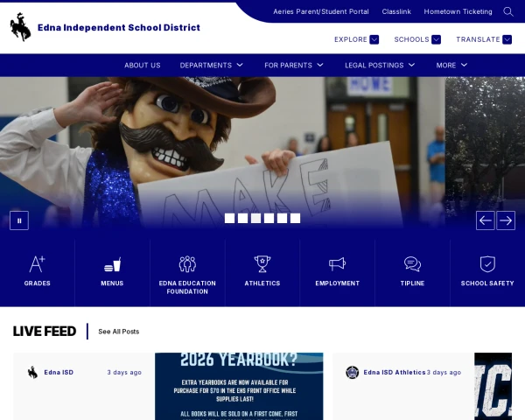Click the Edna ISD cowboy logo
Image resolution: width=525 pixels, height=420 pixels.
pyautogui.click(x=20, y=27)
